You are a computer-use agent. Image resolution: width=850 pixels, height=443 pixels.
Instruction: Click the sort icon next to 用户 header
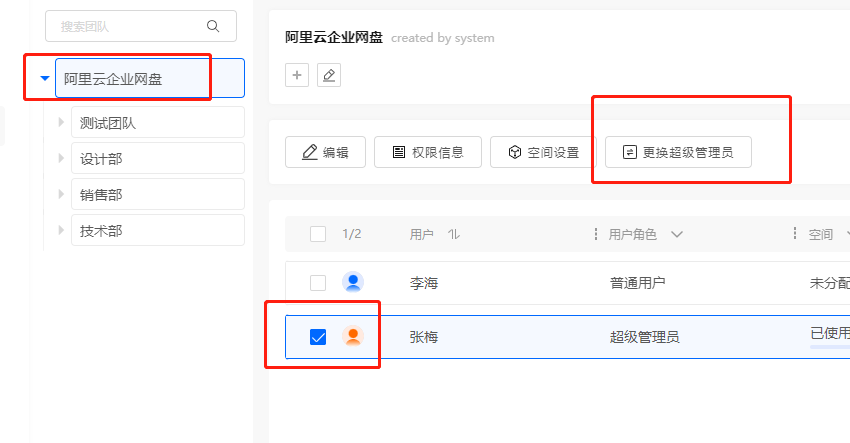(x=454, y=234)
